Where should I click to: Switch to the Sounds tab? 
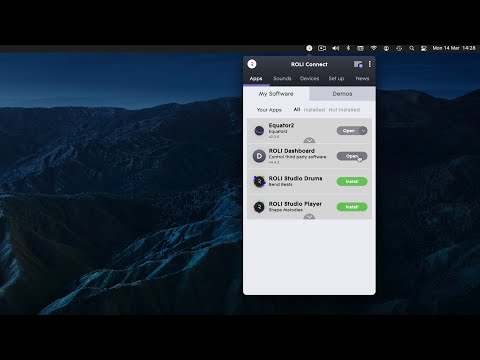click(282, 78)
